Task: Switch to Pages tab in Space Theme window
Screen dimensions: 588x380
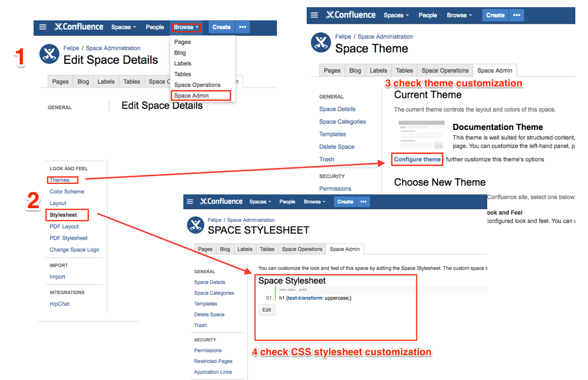Action: click(x=332, y=70)
